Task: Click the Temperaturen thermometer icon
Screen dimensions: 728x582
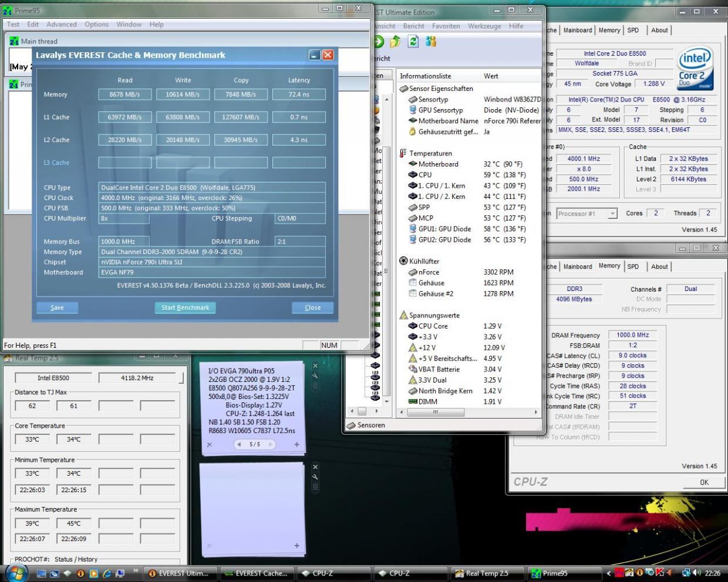Action: 403,153
